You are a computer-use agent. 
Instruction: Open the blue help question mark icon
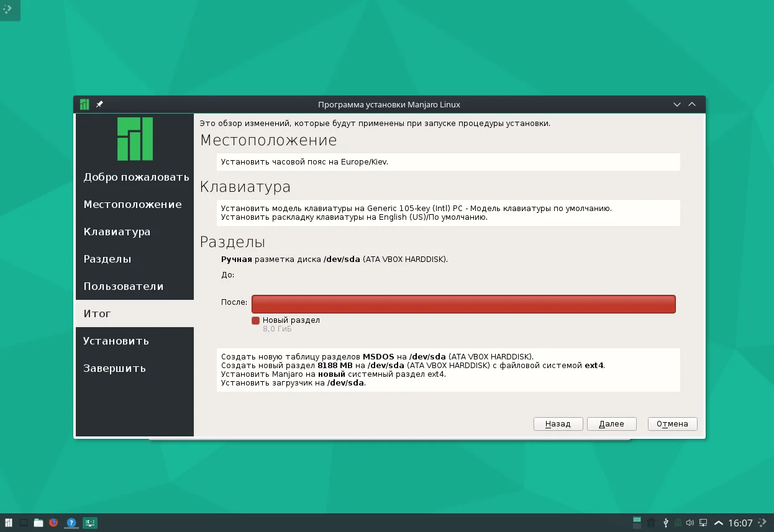71,523
